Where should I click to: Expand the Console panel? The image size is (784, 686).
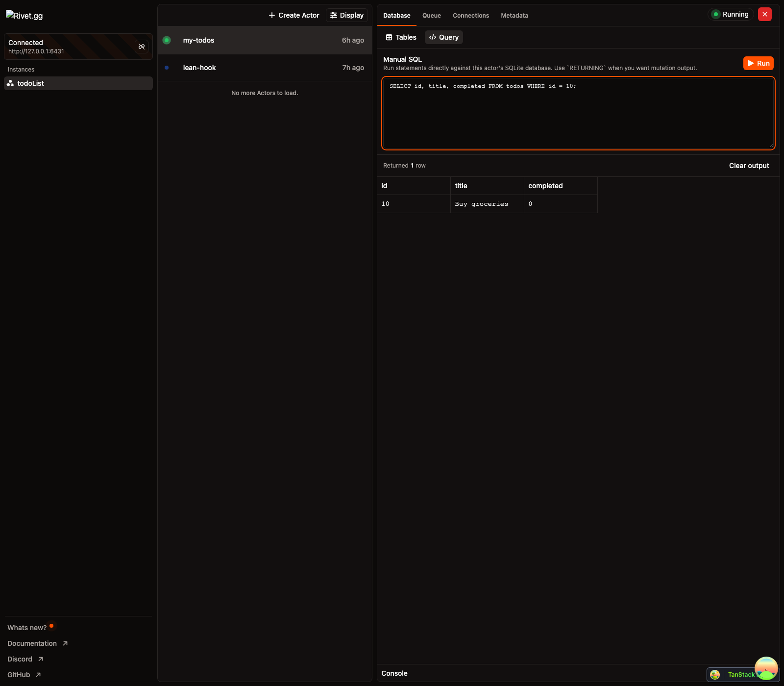(x=394, y=673)
